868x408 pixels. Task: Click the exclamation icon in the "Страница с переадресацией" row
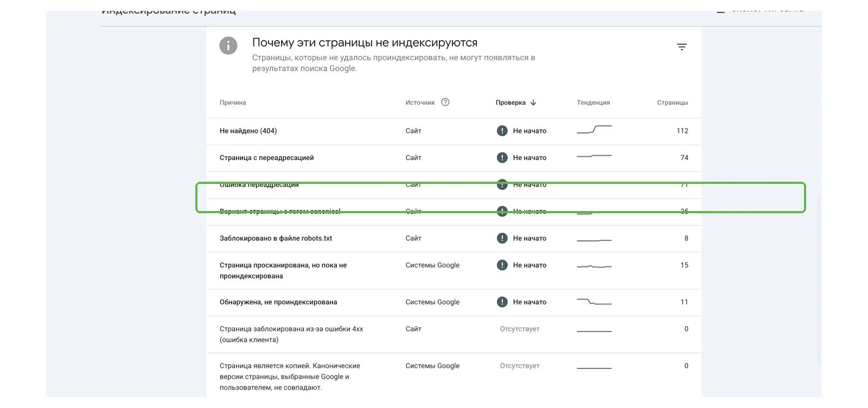pos(502,158)
